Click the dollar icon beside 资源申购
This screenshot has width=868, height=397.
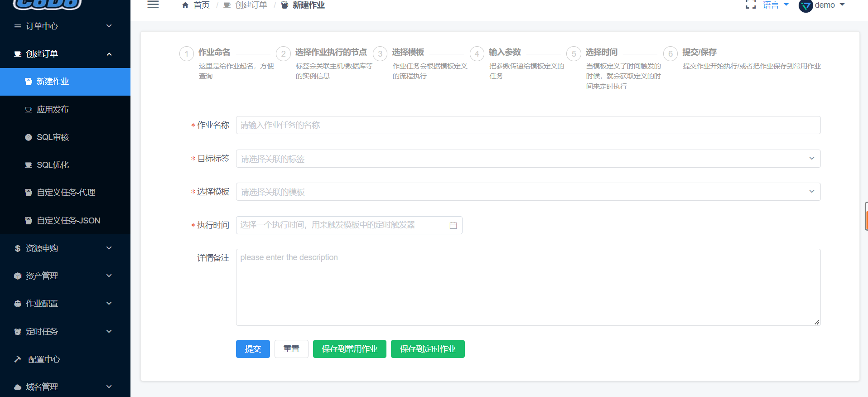[x=18, y=248]
